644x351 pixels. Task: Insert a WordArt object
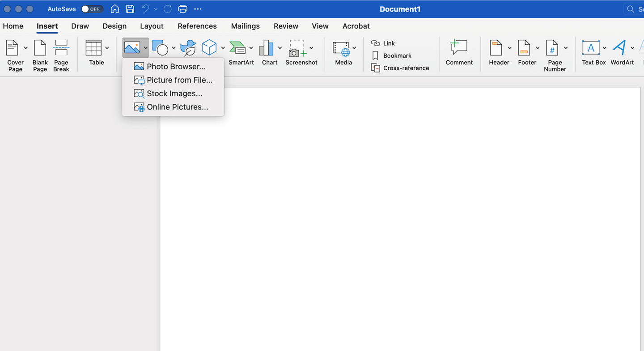coord(619,48)
